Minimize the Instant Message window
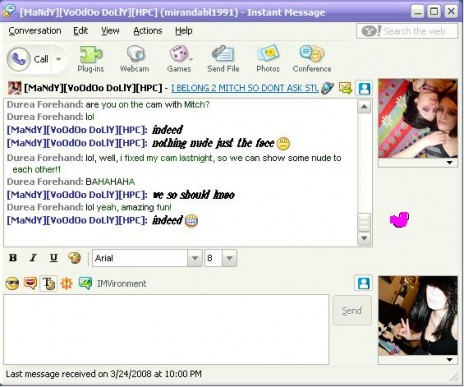Image resolution: width=464 pixels, height=387 pixels. [x=417, y=12]
